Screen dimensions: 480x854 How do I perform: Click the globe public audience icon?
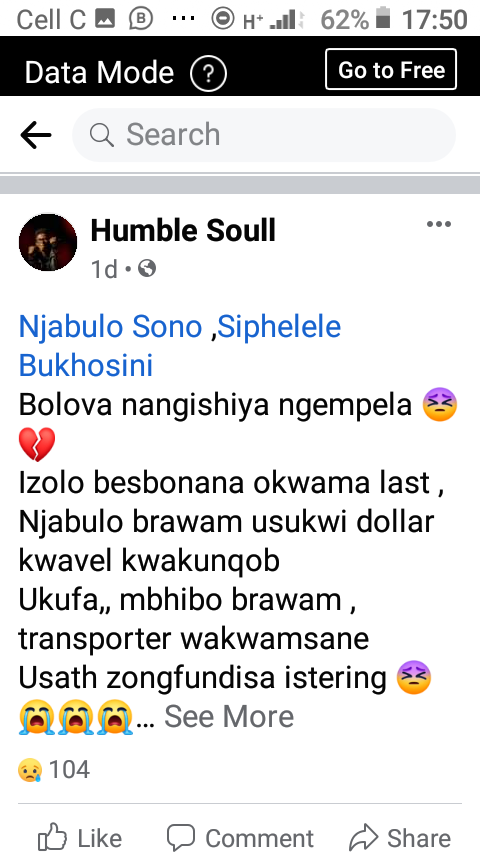tap(147, 268)
